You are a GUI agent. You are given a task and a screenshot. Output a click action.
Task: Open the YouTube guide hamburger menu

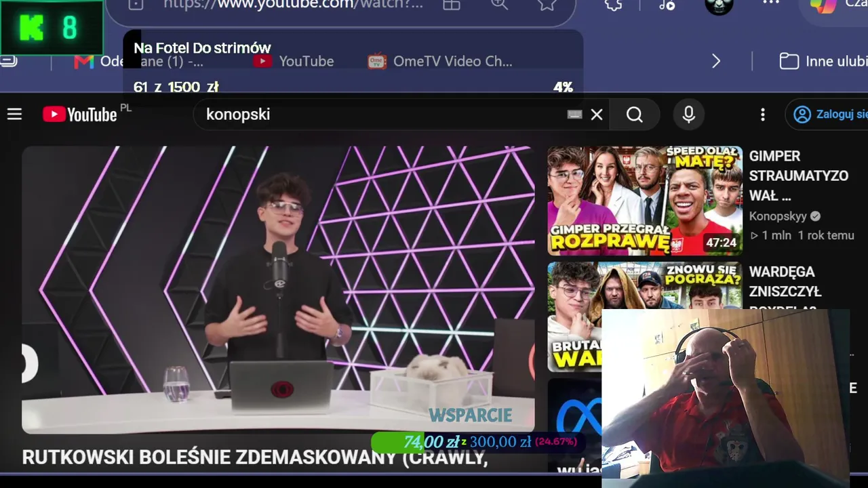coord(14,115)
